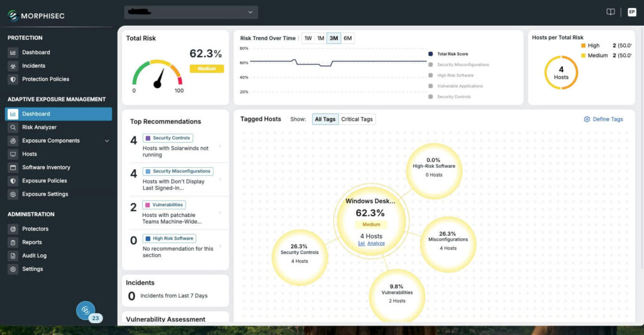
Task: Click the Analyze chart icon
Action: pos(362,243)
